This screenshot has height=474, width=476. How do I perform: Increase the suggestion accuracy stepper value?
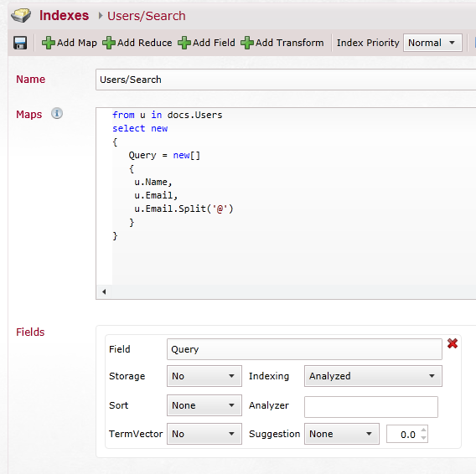tap(423, 430)
